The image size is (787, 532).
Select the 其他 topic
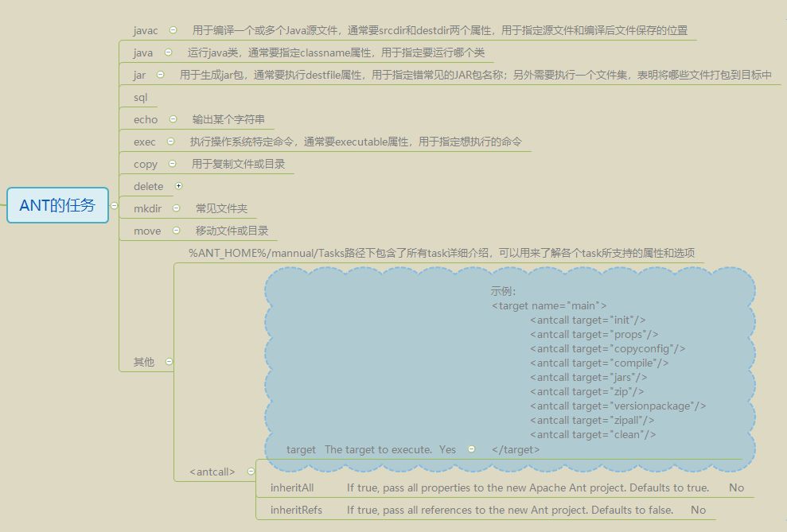[144, 362]
